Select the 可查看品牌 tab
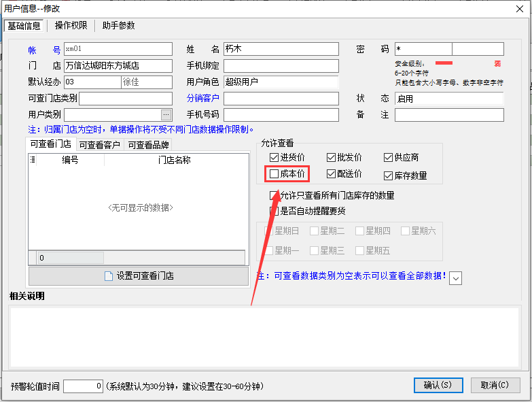 (x=149, y=145)
